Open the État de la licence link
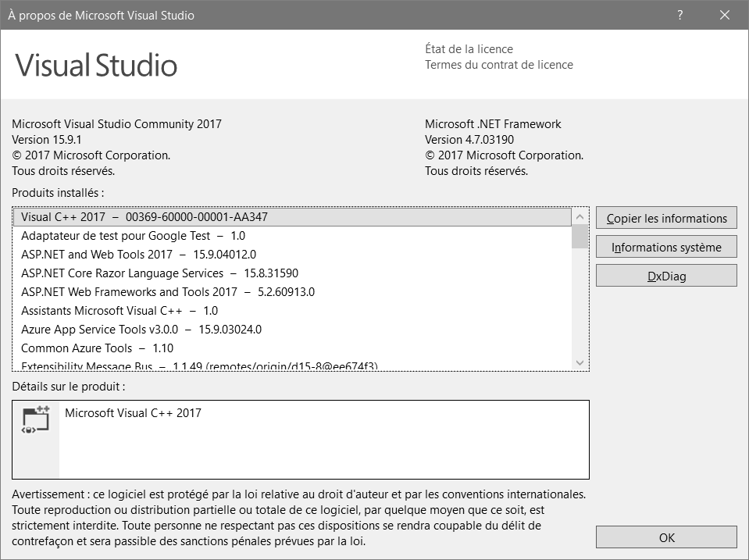 [x=469, y=48]
